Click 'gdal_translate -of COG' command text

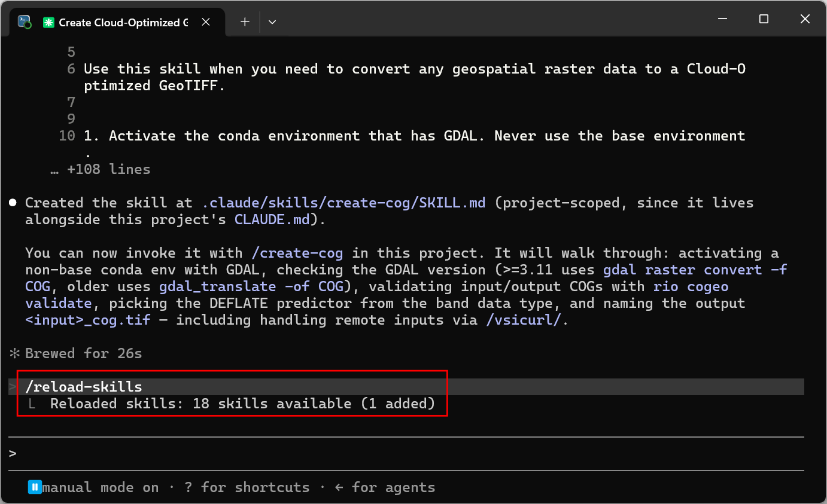(x=251, y=286)
